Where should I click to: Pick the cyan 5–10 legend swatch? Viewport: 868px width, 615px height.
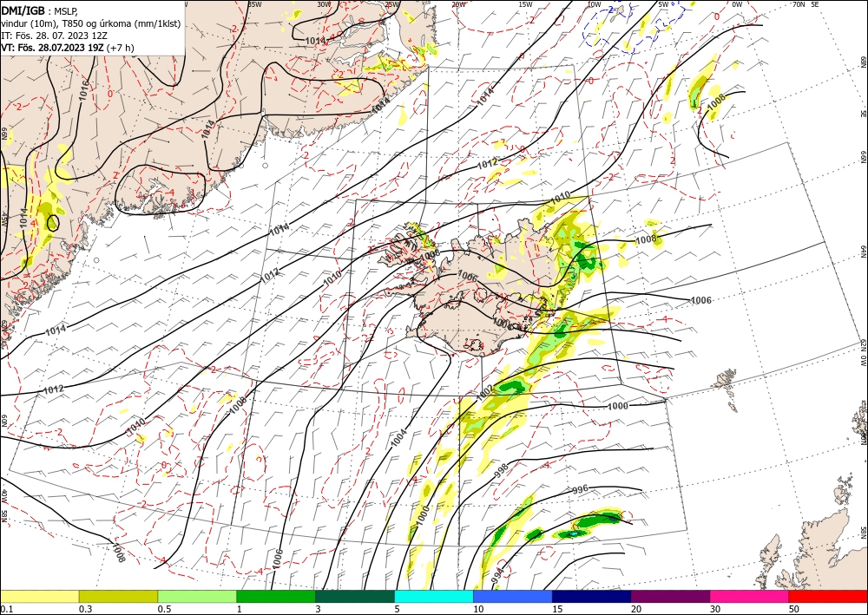click(434, 596)
